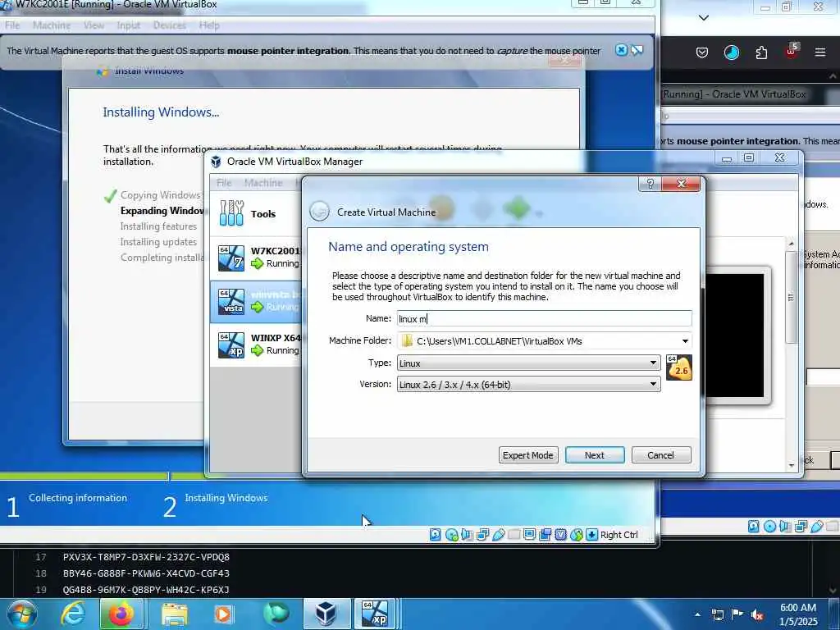Click the VirtualBox Manager taskbar button
840x630 pixels.
(x=326, y=614)
